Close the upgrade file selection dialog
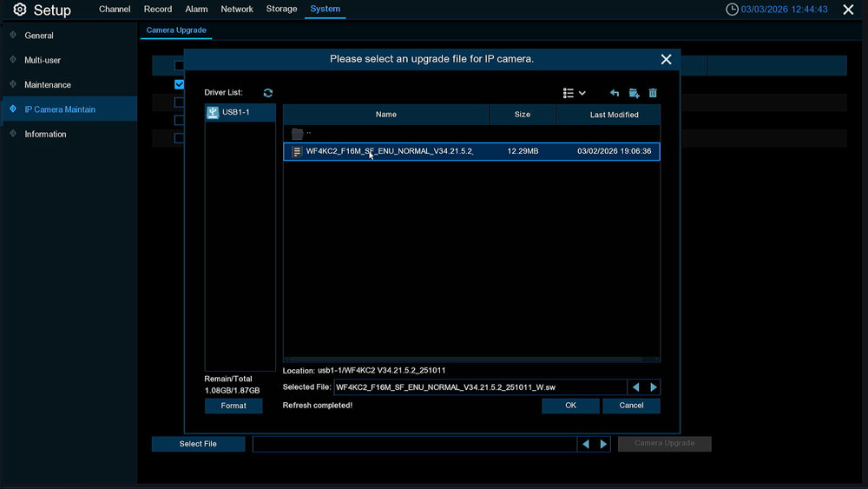 pyautogui.click(x=666, y=59)
